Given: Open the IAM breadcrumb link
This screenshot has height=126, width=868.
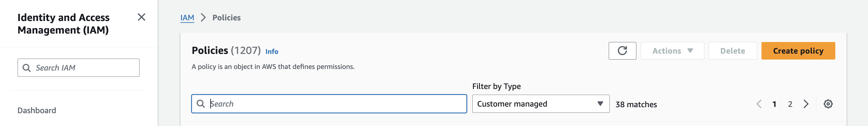Looking at the screenshot, I should click(187, 18).
